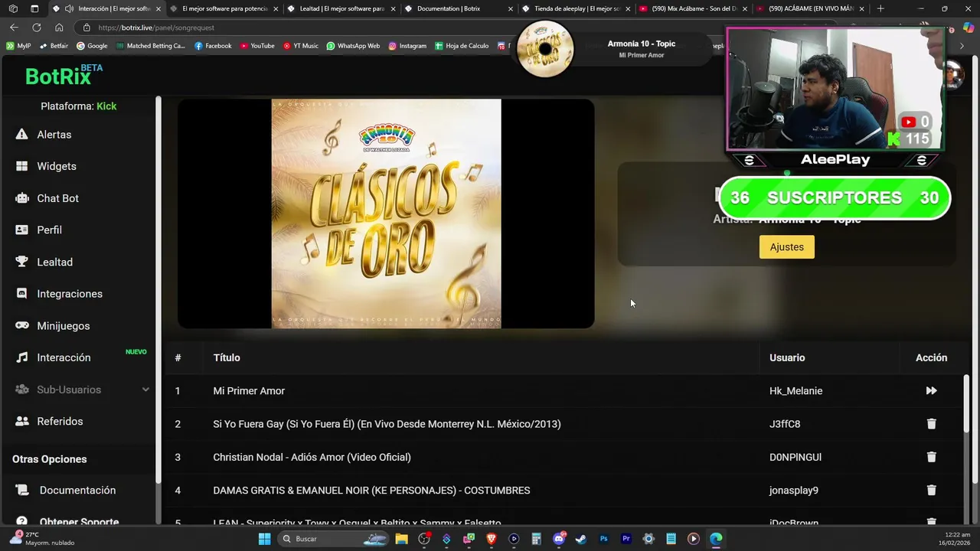Open the WhatsApp Web bookmark
The width and height of the screenshot is (980, 551).
[353, 46]
